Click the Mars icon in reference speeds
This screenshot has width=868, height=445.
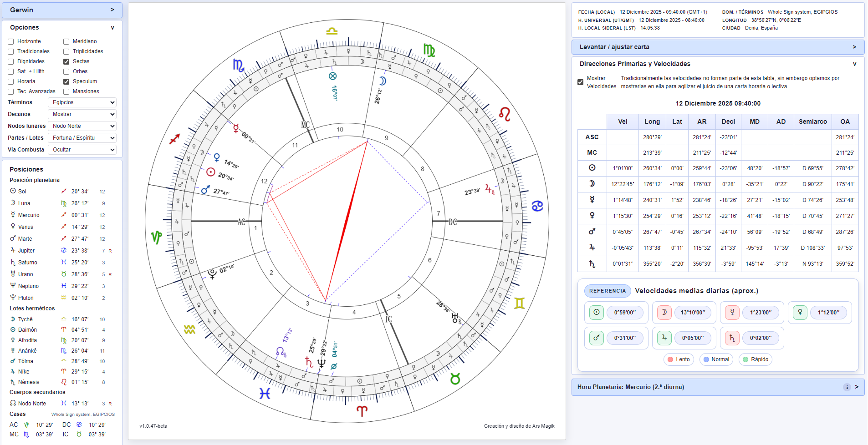tap(596, 338)
